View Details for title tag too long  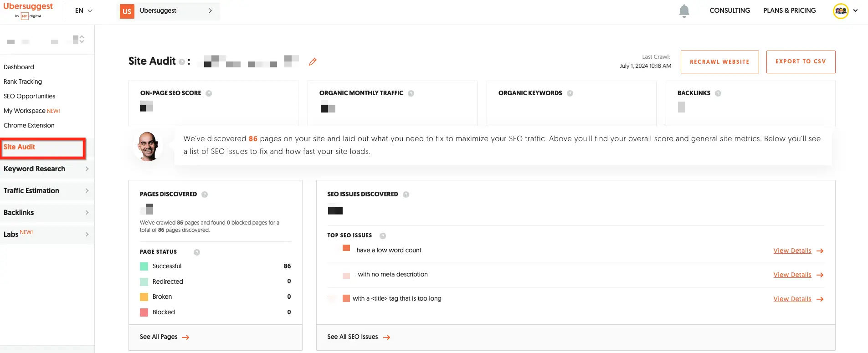click(792, 299)
